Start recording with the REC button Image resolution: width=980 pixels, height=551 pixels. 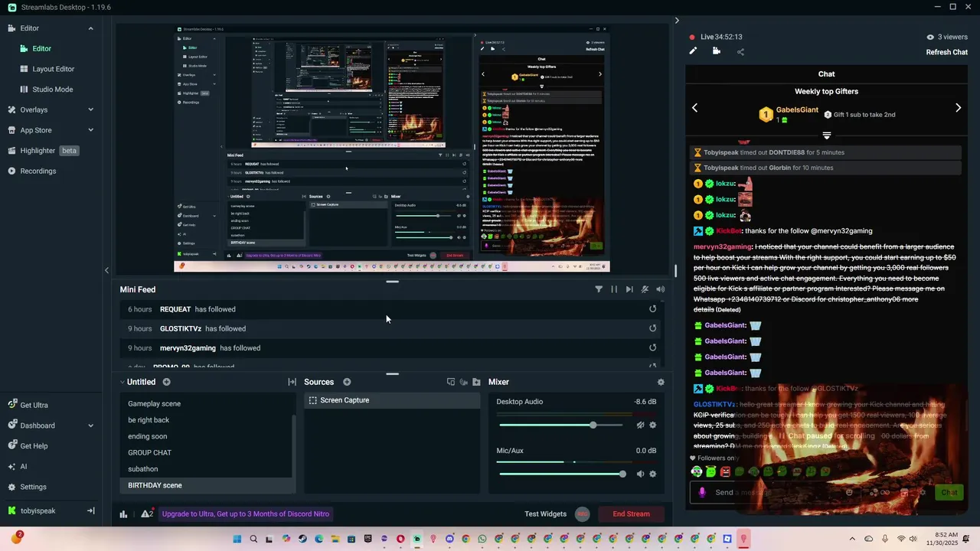coord(583,514)
